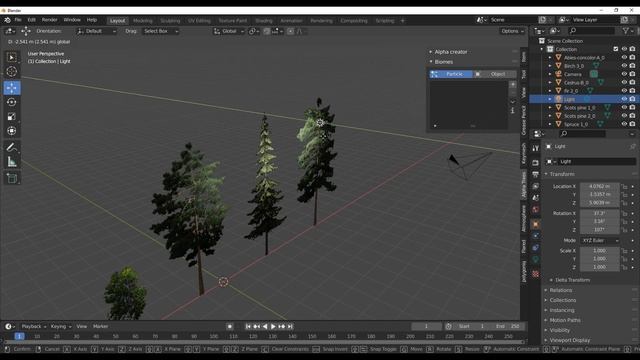
Task: Select the Scale tool in the toolbar
Action: click(x=11, y=117)
